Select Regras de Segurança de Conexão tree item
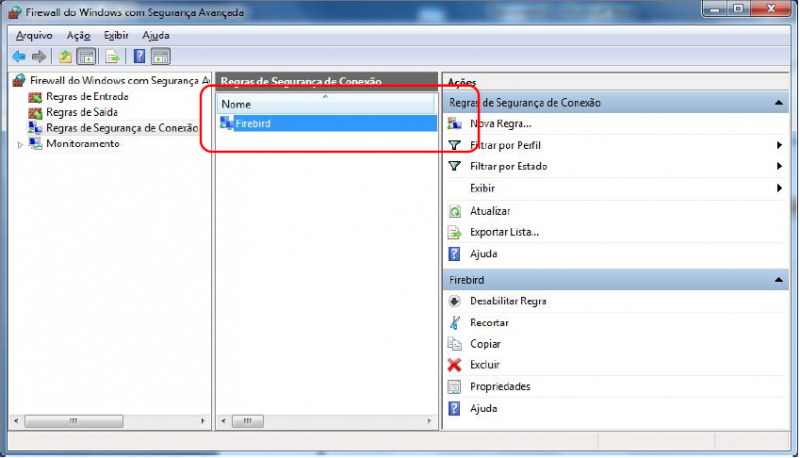The width and height of the screenshot is (800, 458). (x=122, y=128)
